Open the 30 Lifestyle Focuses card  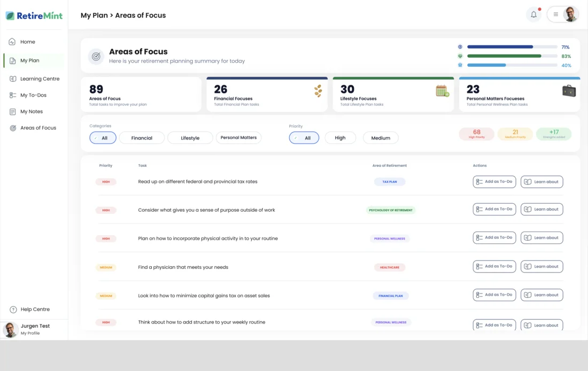coord(393,95)
